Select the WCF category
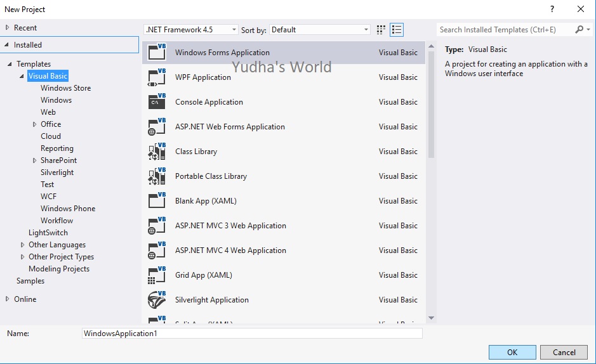The height and width of the screenshot is (364, 596). (x=48, y=196)
